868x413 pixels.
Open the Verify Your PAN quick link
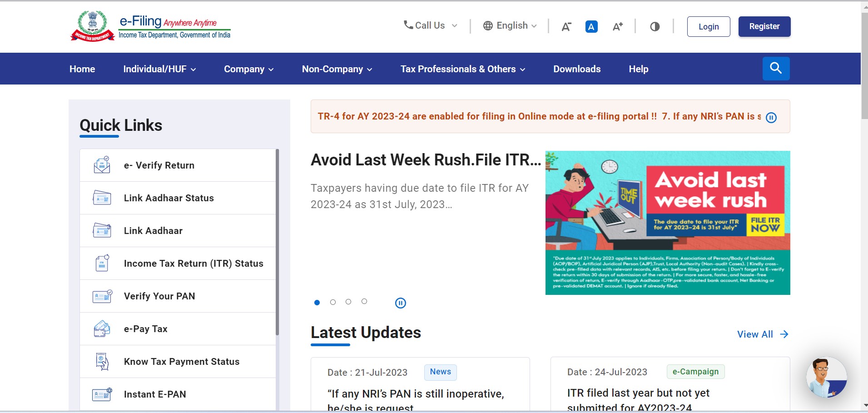(x=178, y=296)
